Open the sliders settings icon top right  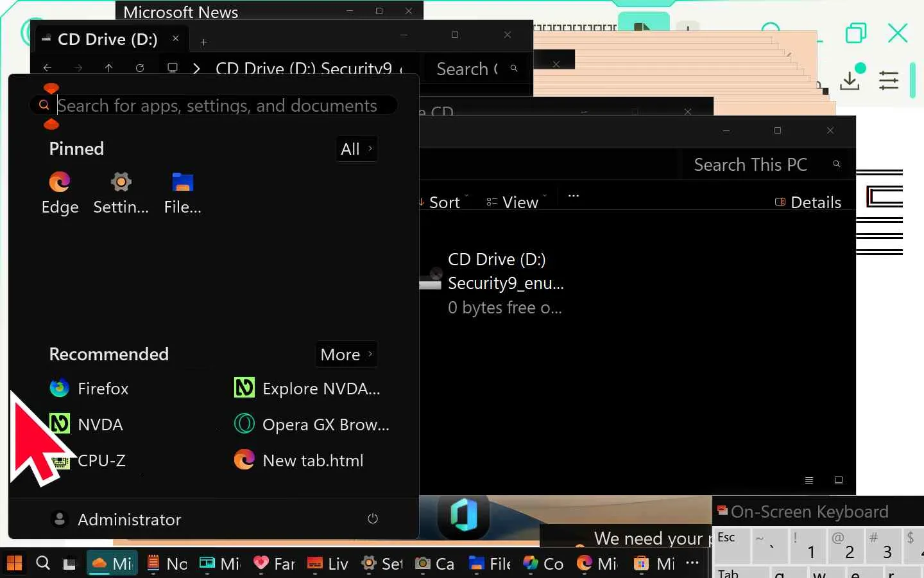(889, 80)
